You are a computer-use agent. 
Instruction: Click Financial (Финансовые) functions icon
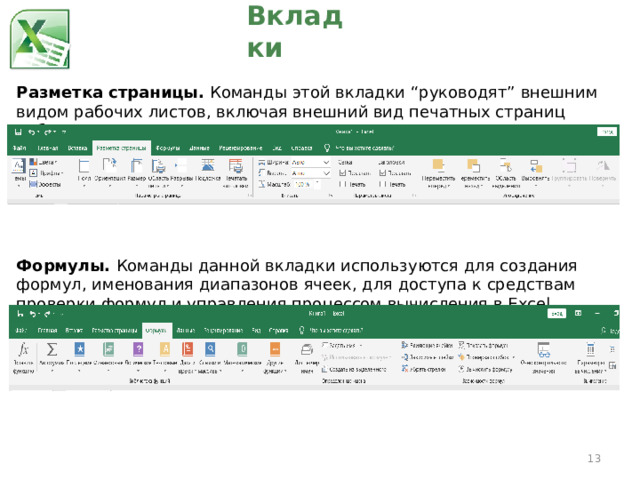109,349
